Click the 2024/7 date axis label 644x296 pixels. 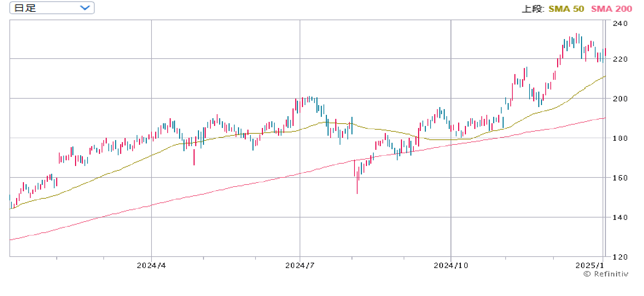point(300,266)
